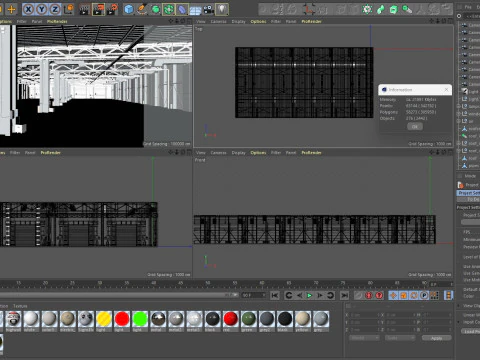Screen dimensions: 480x360
Task: Add a Light object from toolbar
Action: (222, 9)
